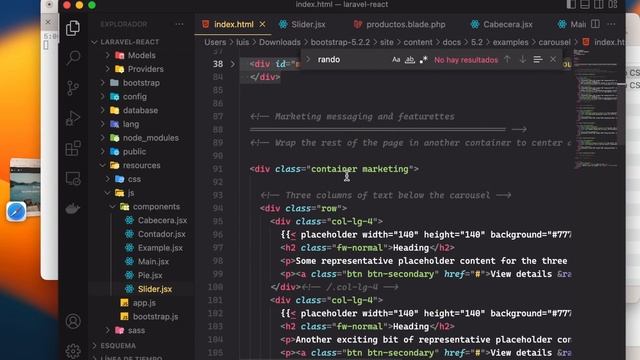Click the find input containing rando
The width and height of the screenshot is (640, 360).
tap(352, 60)
